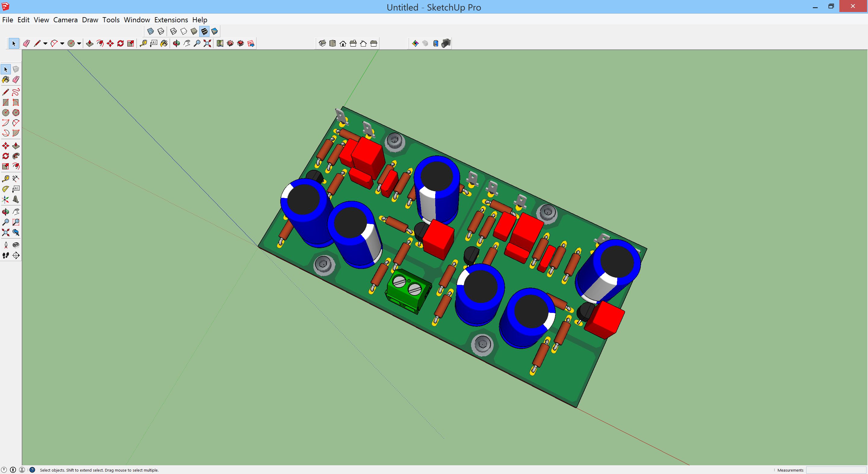Select the Offset tool in top toolbar
This screenshot has height=474, width=868.
click(100, 43)
